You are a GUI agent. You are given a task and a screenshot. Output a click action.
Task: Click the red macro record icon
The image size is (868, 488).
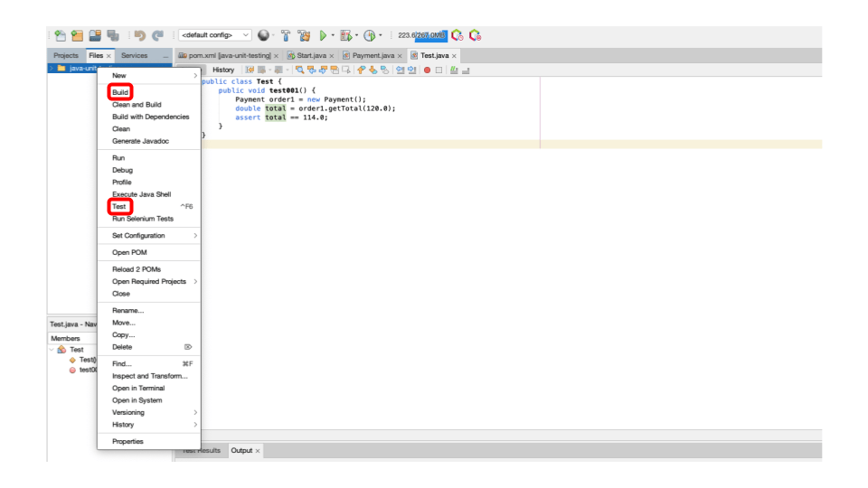click(426, 70)
